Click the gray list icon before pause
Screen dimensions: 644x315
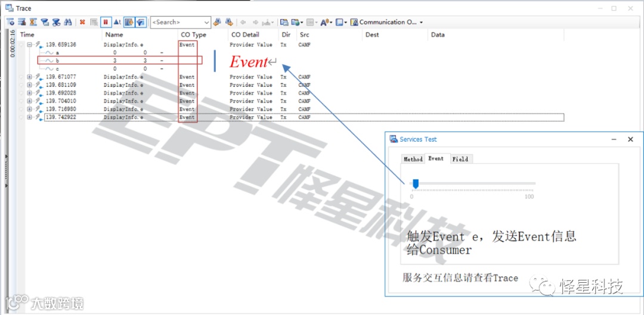coord(94,22)
